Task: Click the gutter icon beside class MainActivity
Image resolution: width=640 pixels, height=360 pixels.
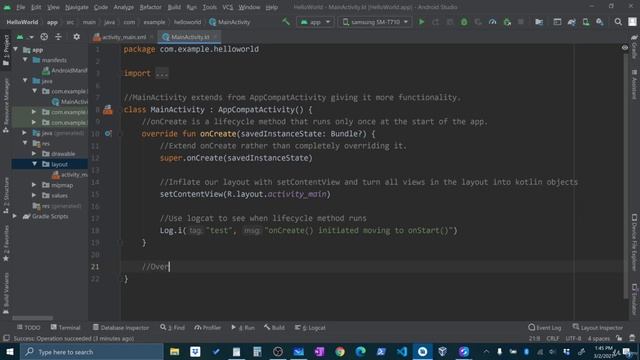Action: coord(108,109)
